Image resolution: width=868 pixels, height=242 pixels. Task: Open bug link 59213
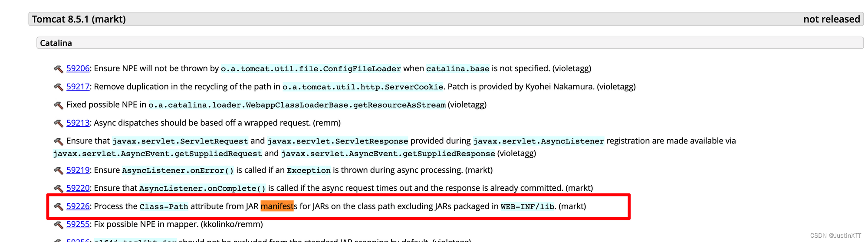coord(78,123)
